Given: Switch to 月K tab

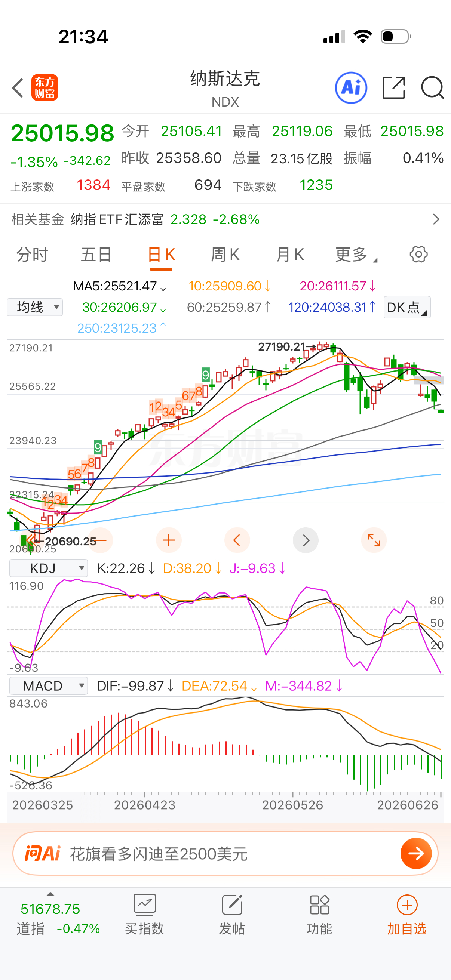Looking at the screenshot, I should click(290, 254).
